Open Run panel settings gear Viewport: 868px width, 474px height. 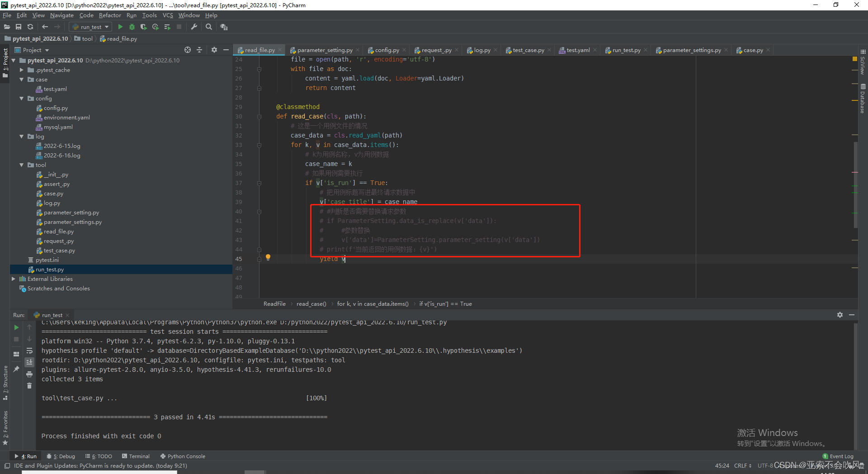point(840,315)
